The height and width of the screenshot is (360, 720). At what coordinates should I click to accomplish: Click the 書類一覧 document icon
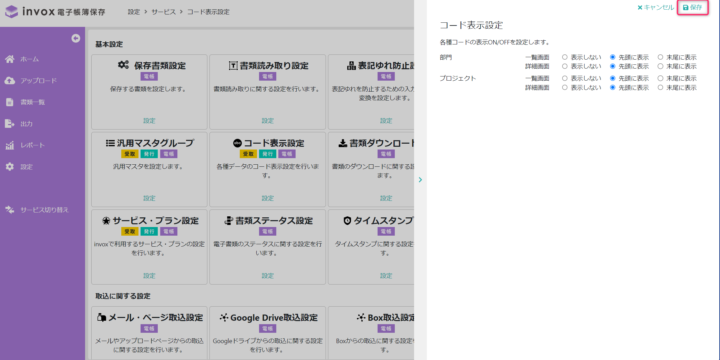click(10, 102)
